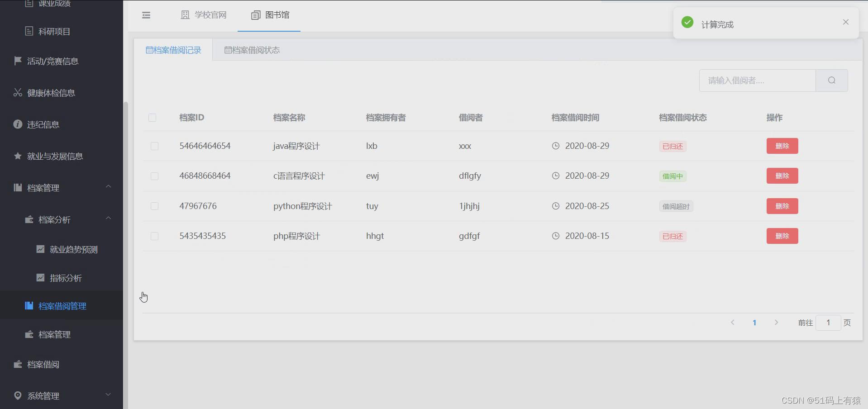Click the 档案借阅时间 column header

point(575,118)
